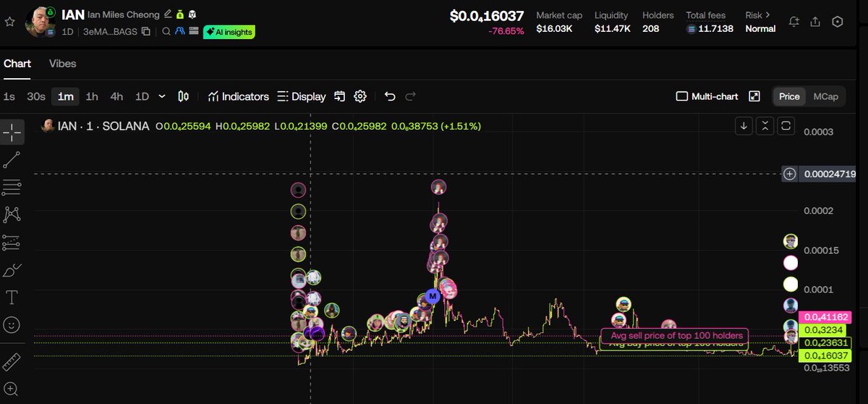Click the down arrow chart control
868x404 pixels.
[x=744, y=126]
